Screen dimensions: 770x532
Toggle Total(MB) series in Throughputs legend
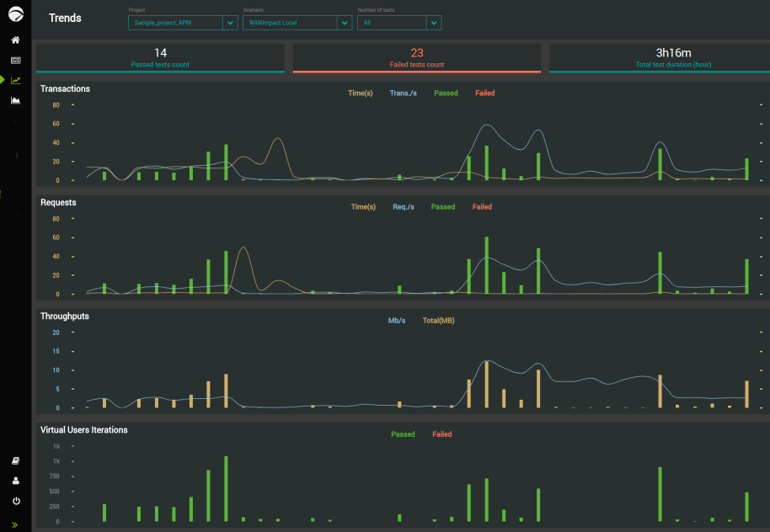439,321
